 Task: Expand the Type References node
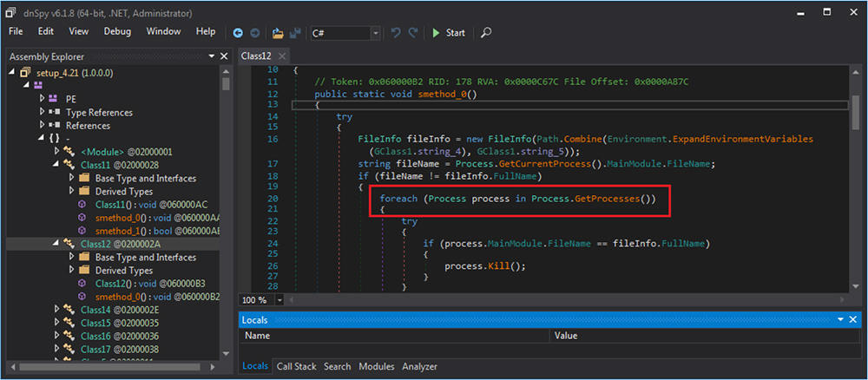coord(42,112)
